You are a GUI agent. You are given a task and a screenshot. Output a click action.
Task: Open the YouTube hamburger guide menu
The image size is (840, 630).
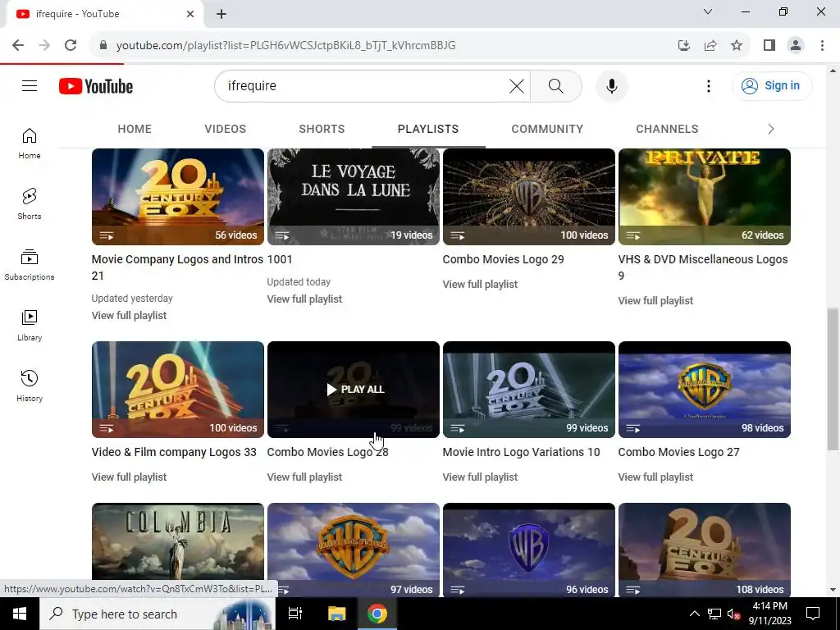[30, 85]
